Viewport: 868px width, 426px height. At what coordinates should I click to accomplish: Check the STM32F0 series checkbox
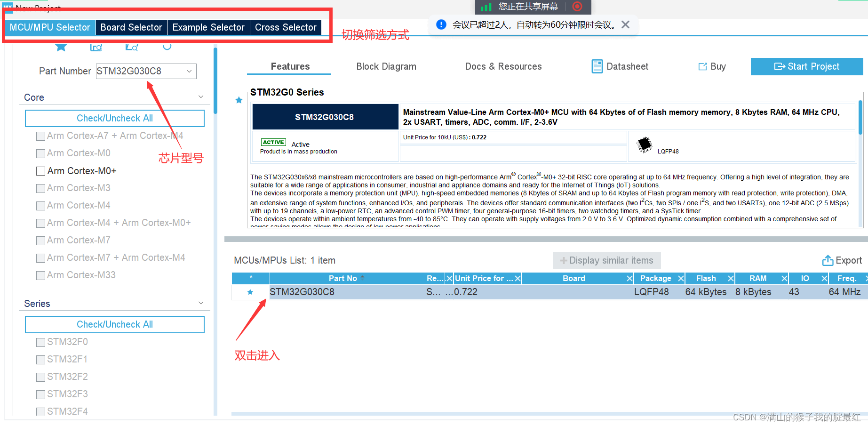(40, 342)
